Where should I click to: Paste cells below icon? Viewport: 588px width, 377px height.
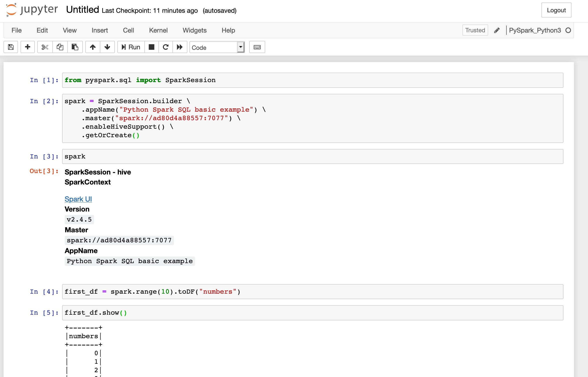click(75, 47)
